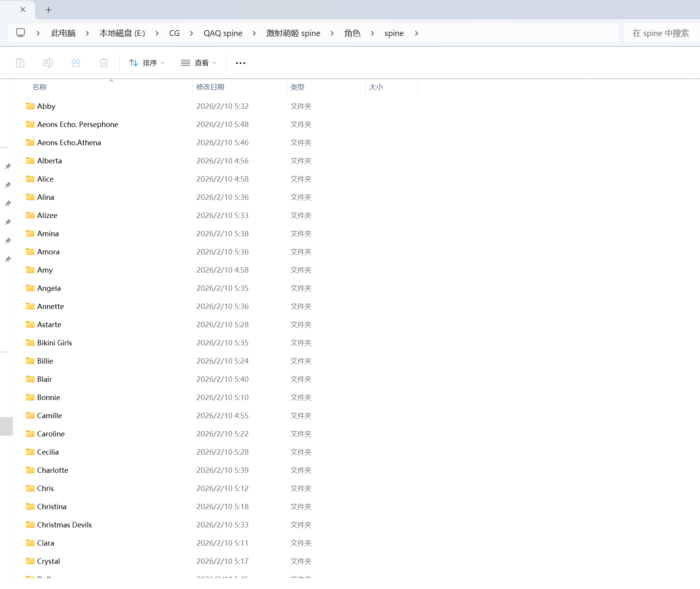Open the View (查看) dropdown
Image resolution: width=700 pixels, height=589 pixels.
click(198, 63)
